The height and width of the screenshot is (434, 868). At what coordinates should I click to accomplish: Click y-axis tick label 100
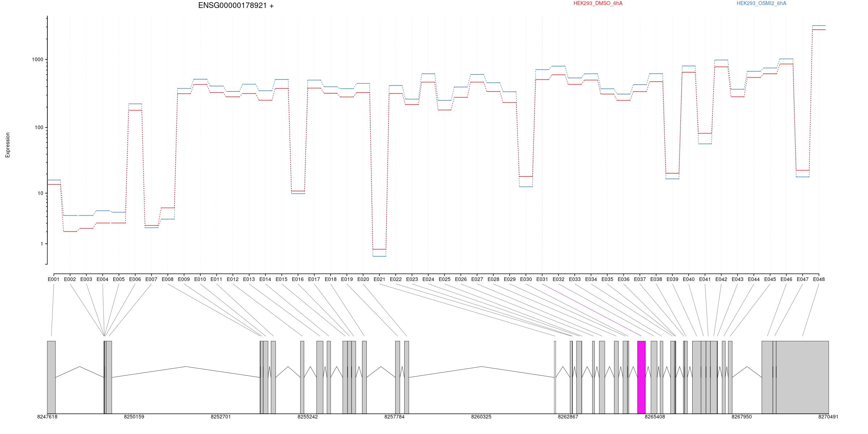point(39,128)
